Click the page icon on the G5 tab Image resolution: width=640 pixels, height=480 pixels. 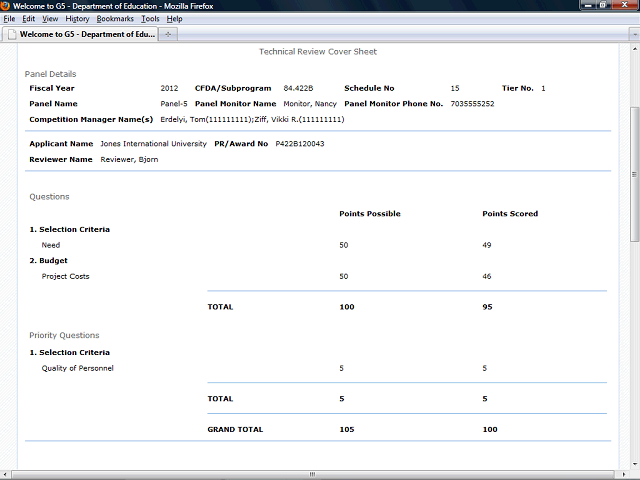(x=11, y=34)
